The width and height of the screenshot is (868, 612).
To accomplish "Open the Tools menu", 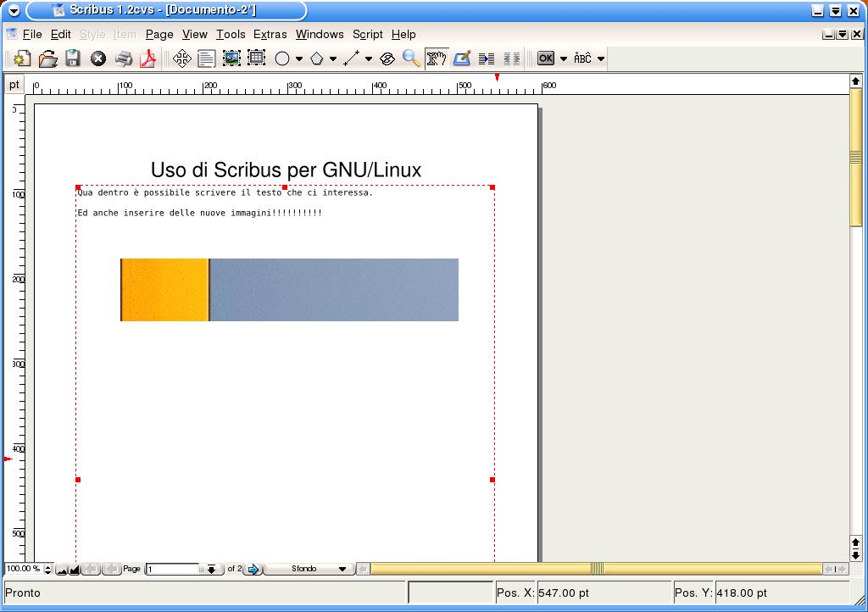I will [231, 34].
